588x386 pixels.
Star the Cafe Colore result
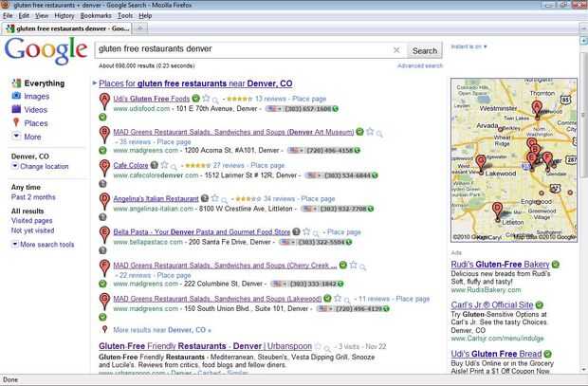click(x=164, y=165)
